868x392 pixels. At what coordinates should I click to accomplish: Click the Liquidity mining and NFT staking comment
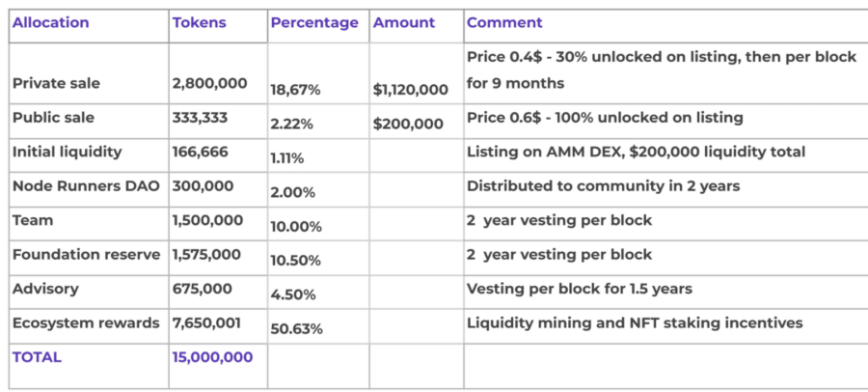coord(635,322)
